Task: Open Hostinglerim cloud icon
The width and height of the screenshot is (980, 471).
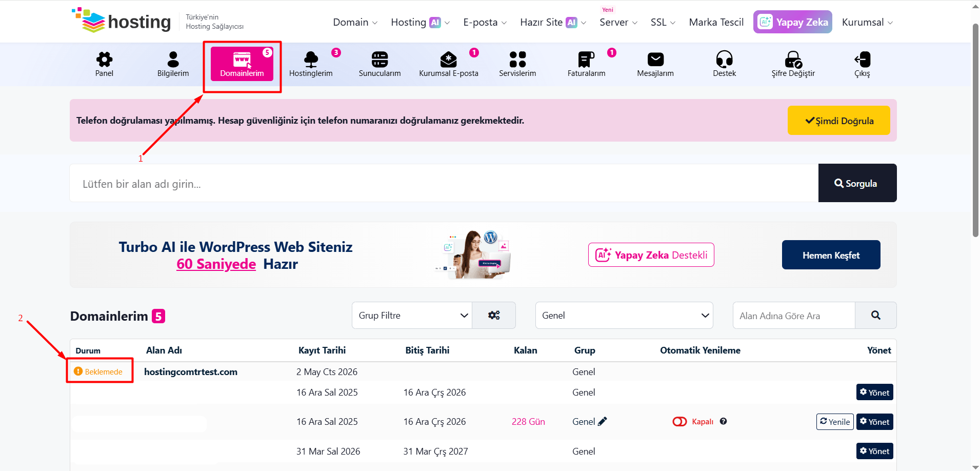Action: coord(311,60)
